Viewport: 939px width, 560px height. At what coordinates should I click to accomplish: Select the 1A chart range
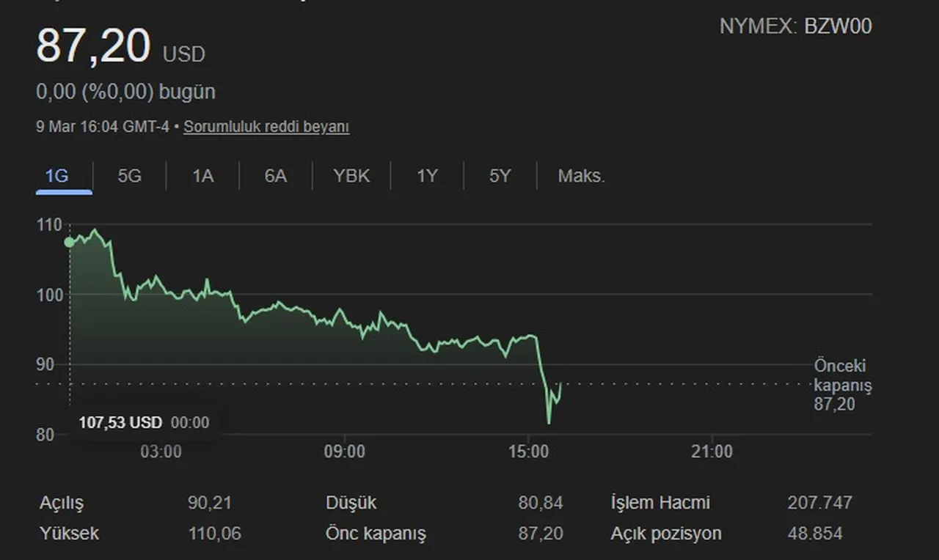pos(203,176)
